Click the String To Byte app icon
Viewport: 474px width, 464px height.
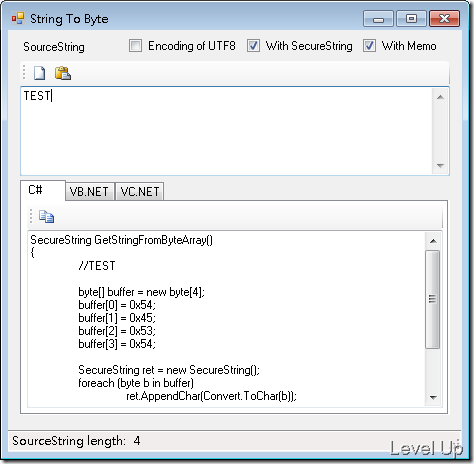pos(18,19)
